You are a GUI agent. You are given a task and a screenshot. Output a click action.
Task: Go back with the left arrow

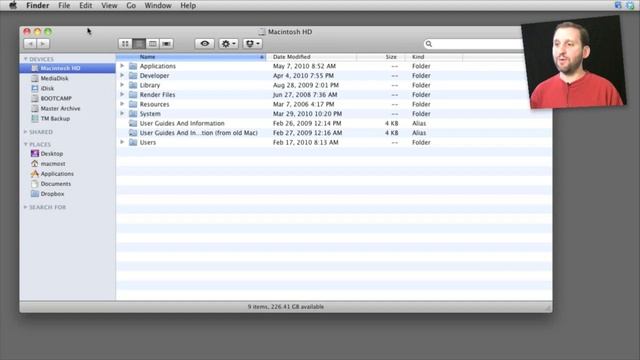30,44
